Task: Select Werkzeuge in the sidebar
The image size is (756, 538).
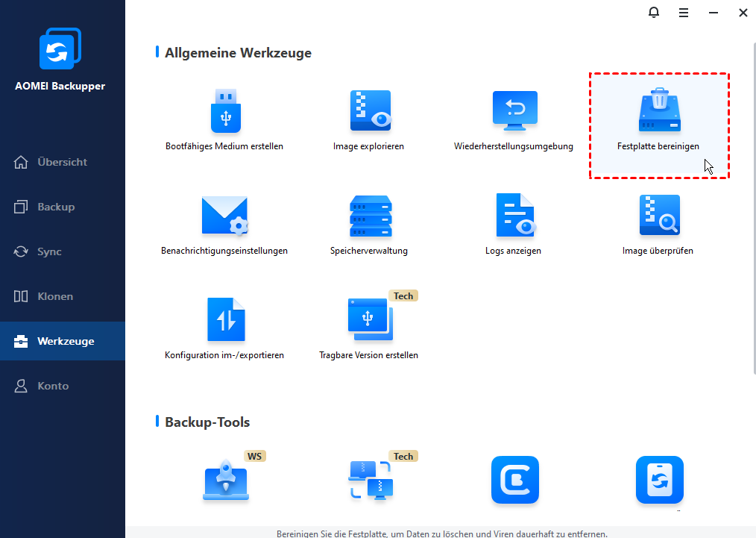Action: 63,341
